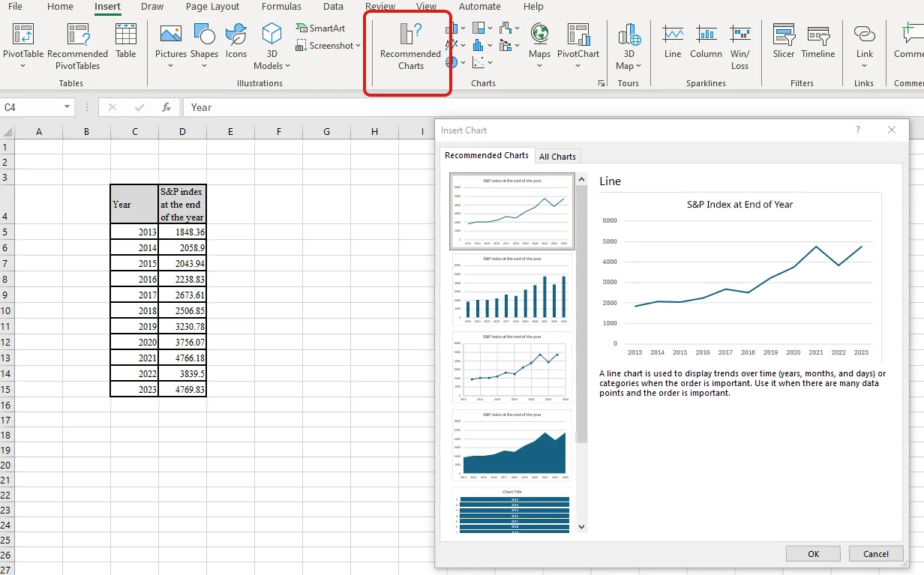Cancel the Insert Chart dialog

point(875,553)
